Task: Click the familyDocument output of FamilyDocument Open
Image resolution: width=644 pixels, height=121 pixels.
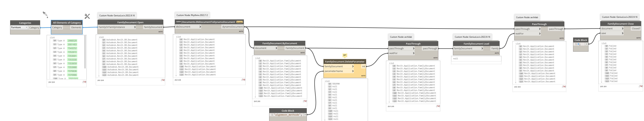Action: (153, 27)
